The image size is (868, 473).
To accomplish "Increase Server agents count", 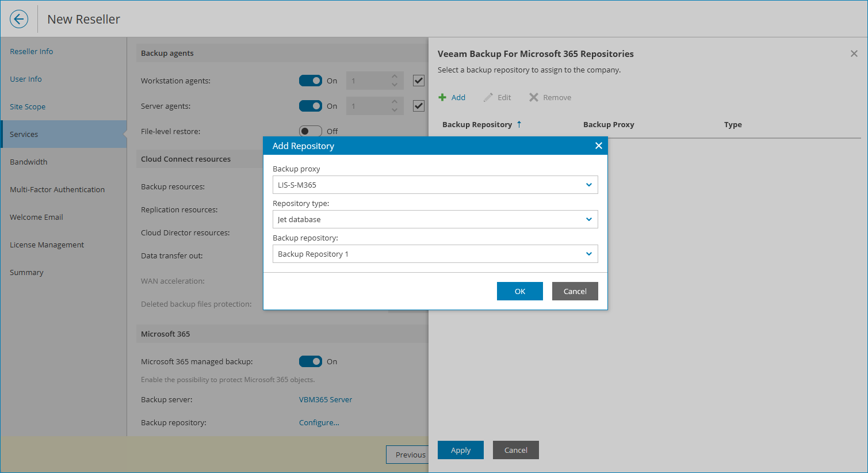I will 395,101.
